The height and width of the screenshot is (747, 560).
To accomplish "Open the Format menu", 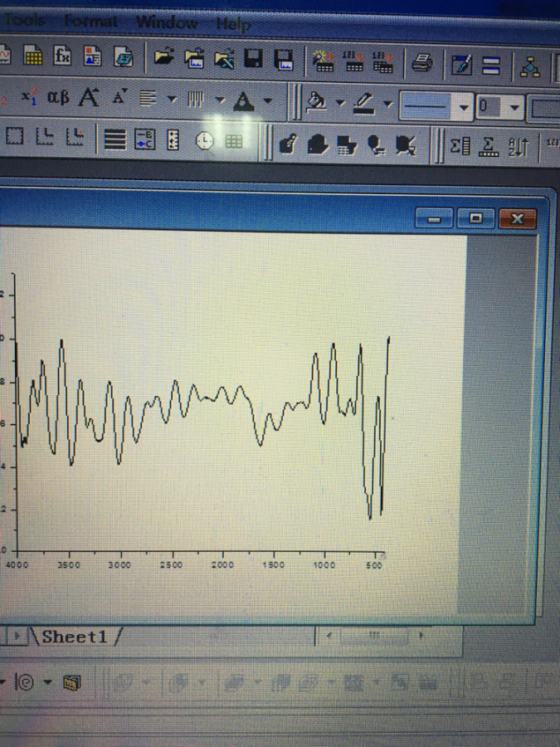I will [90, 21].
